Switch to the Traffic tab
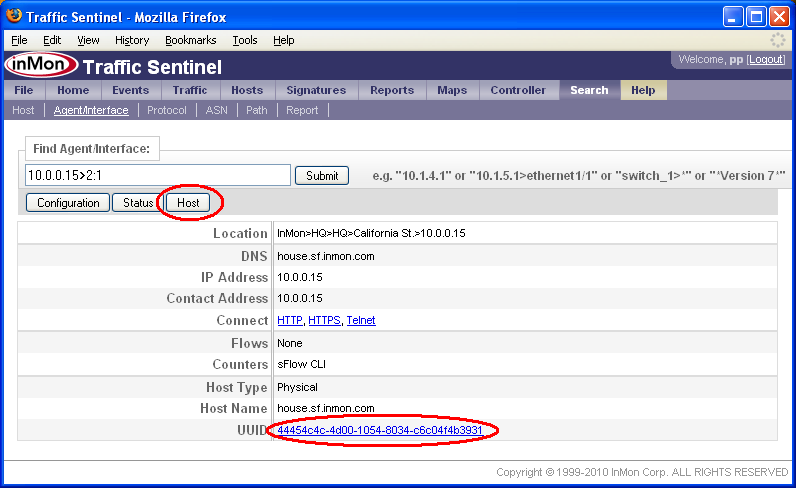Screen dimensions: 796x488 [189, 90]
